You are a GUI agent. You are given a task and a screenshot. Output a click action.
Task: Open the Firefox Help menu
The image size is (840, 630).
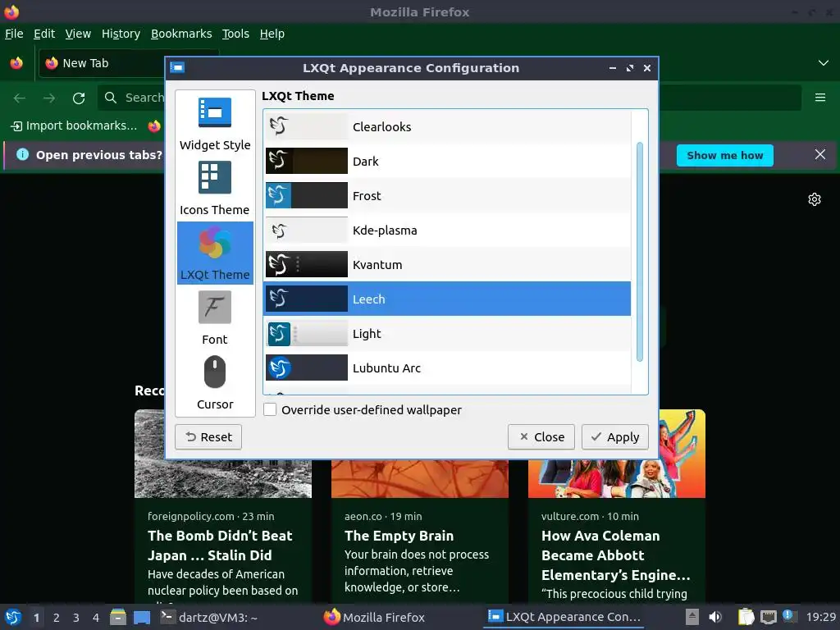pyautogui.click(x=272, y=34)
